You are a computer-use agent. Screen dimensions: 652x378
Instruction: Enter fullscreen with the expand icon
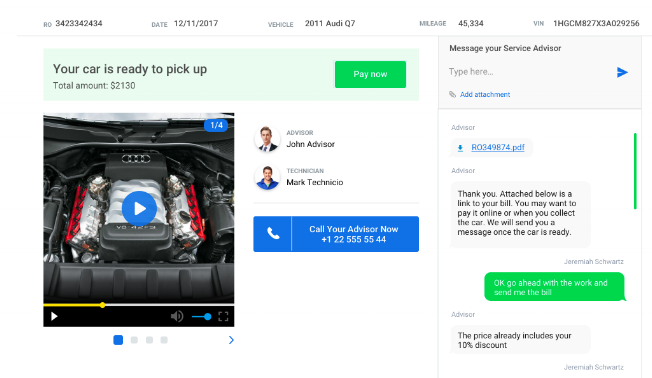tap(223, 316)
